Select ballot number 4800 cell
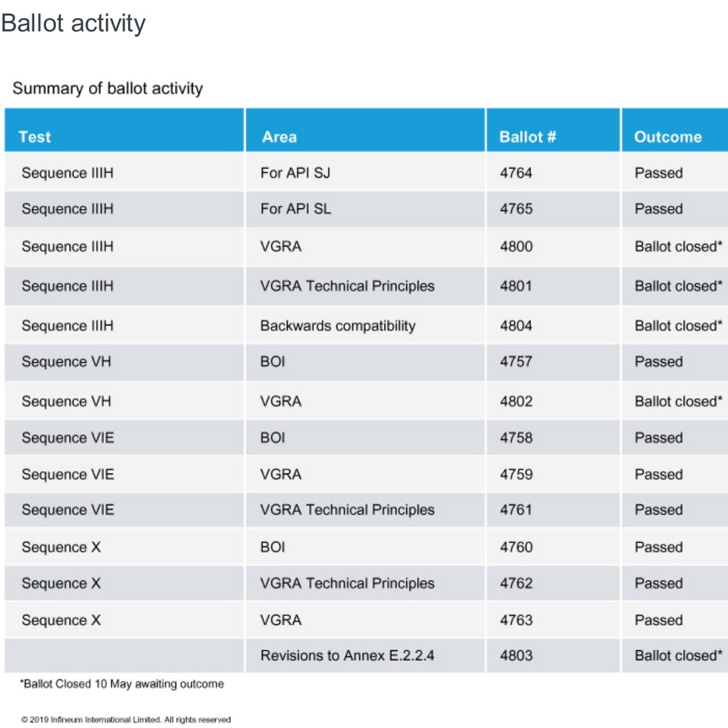Viewport: 728px width, 728px height. [553, 246]
